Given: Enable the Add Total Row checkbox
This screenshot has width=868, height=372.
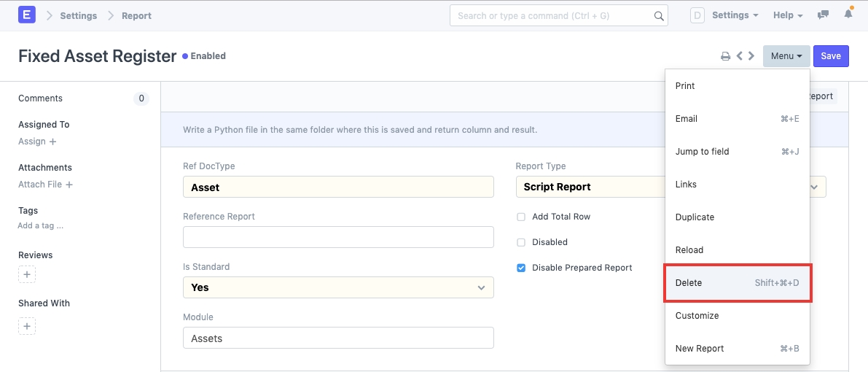Looking at the screenshot, I should point(521,217).
